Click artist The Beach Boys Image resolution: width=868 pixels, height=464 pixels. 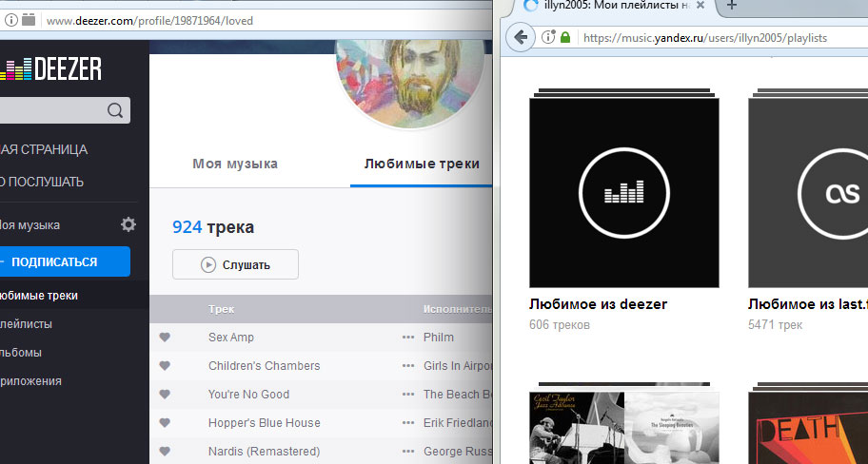coord(457,395)
